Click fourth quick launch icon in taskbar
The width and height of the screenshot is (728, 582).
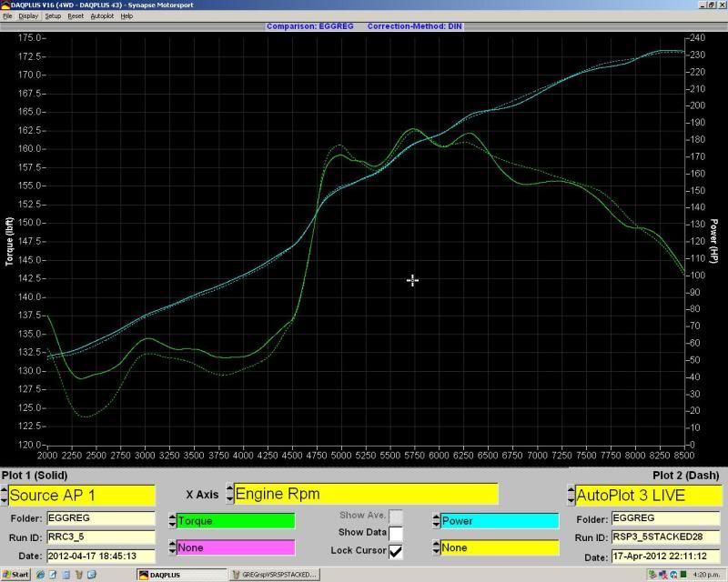(x=78, y=575)
